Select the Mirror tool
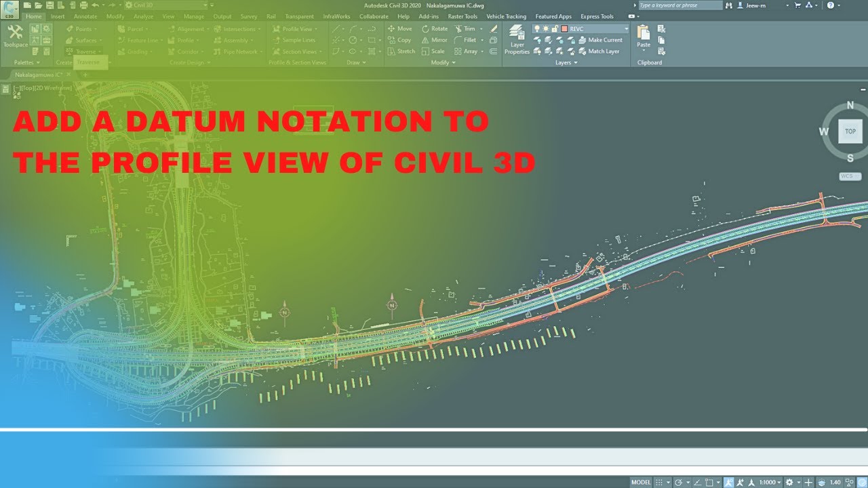 (434, 40)
